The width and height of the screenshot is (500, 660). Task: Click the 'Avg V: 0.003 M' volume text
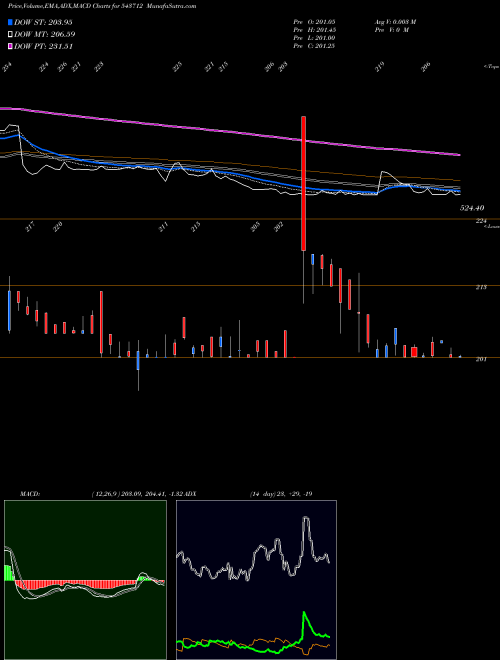[x=395, y=22]
